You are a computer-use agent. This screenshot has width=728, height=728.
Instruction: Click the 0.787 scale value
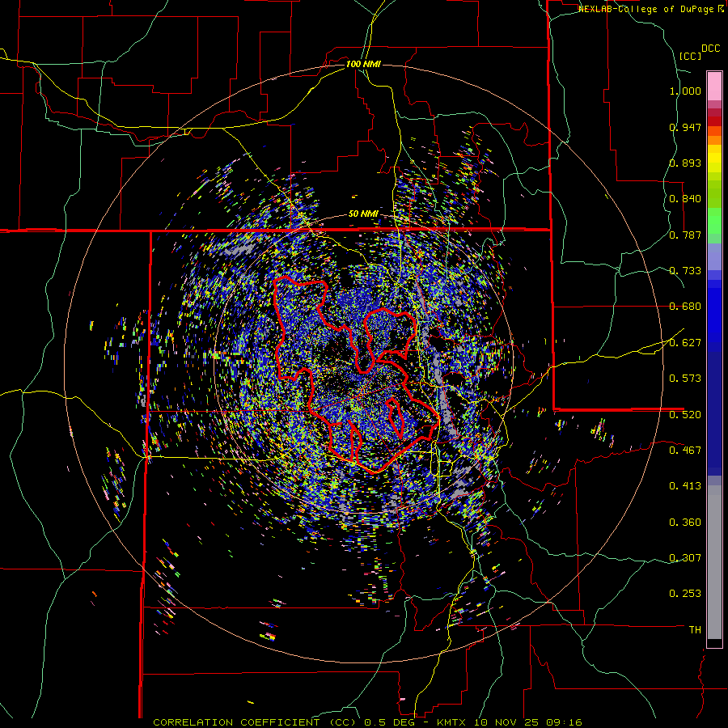pyautogui.click(x=685, y=235)
